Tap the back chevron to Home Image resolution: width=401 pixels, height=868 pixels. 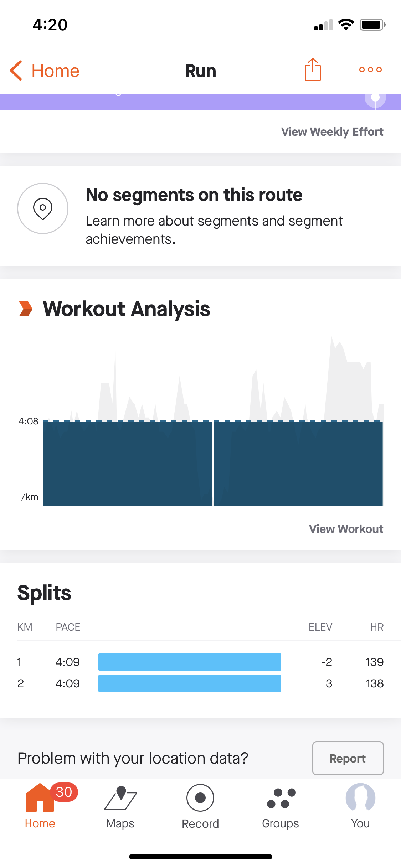[x=16, y=71]
